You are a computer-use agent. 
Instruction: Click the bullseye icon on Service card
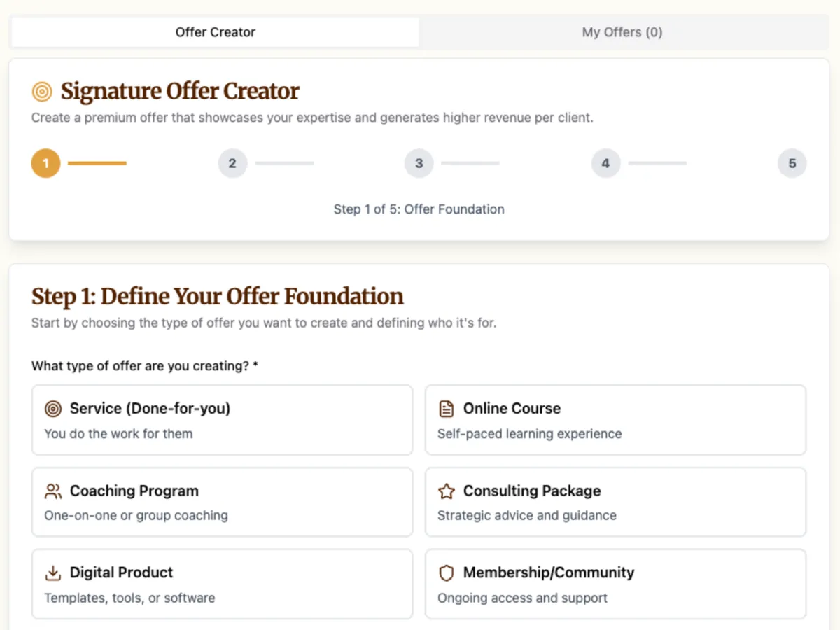point(53,409)
